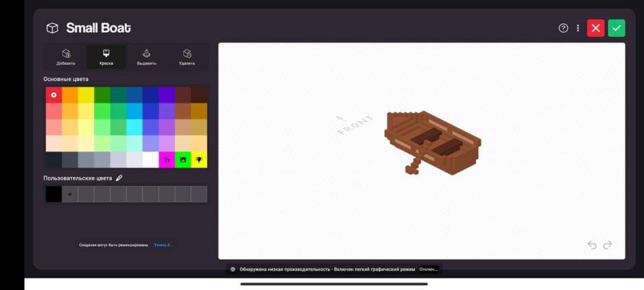The height and width of the screenshot is (290, 644).
Task: Click the Small Boat title text
Action: coord(99,28)
